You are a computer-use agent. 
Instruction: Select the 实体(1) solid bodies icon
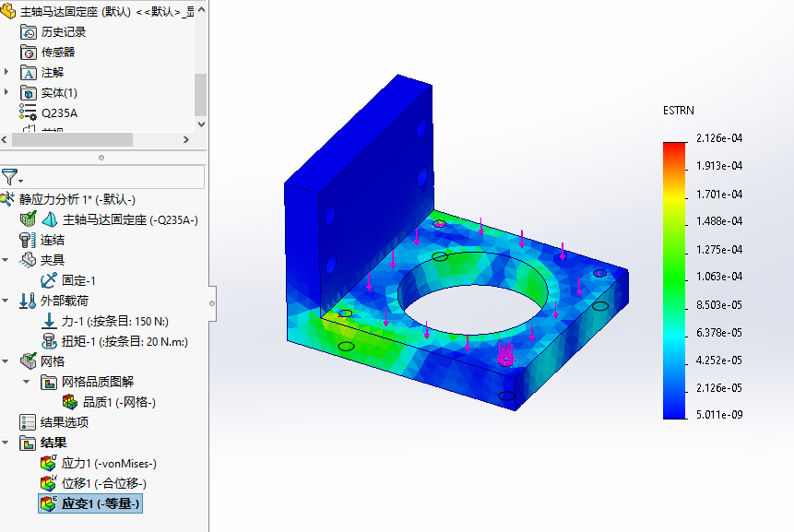point(29,93)
